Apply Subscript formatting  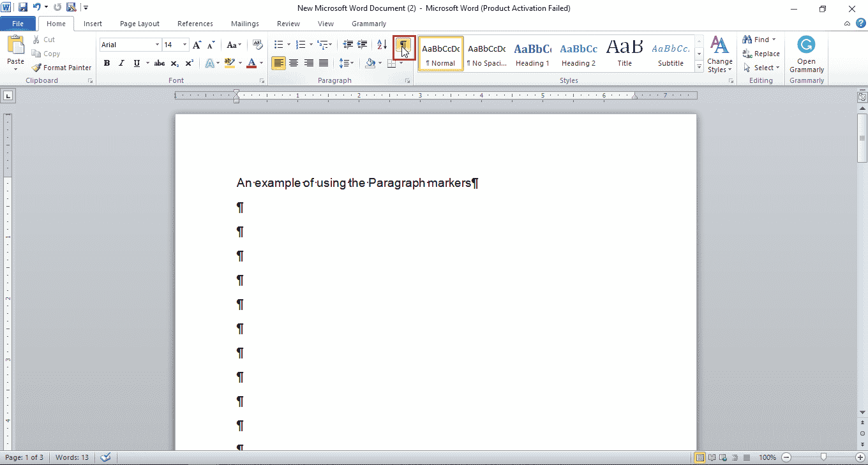(175, 63)
